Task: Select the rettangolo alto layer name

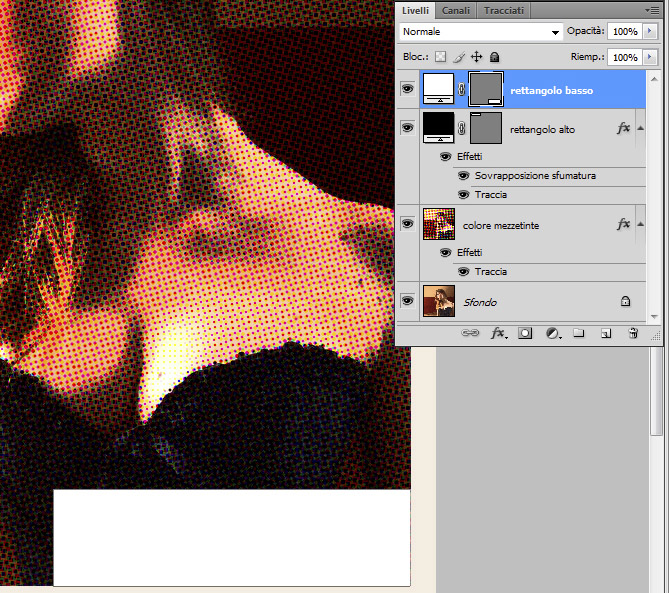Action: [542, 130]
